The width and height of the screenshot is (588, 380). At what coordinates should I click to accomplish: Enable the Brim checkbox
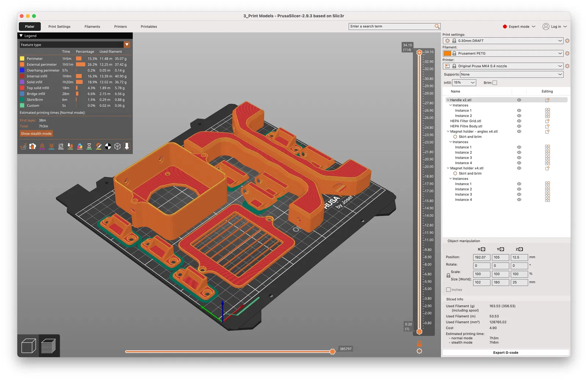(x=495, y=83)
